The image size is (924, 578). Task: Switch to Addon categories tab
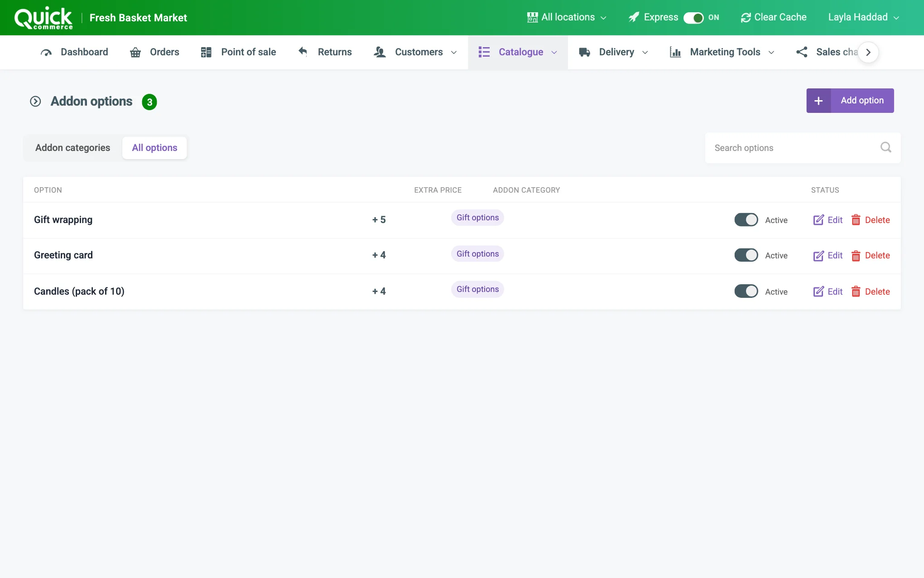(x=72, y=148)
